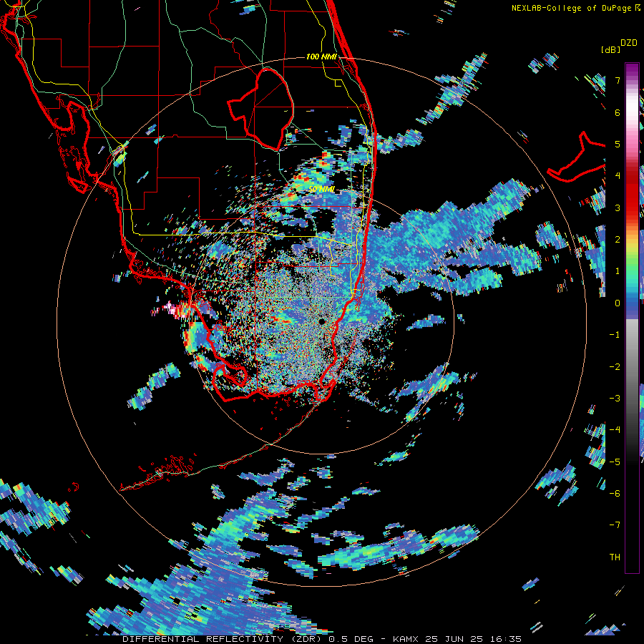Click the 50 NMI range ring label

[321, 190]
